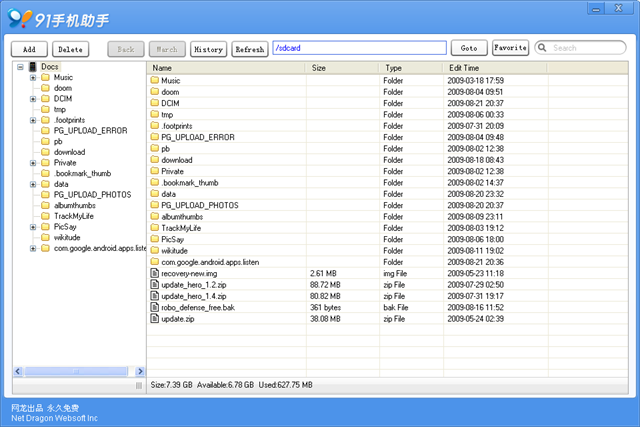Screen dimensions: 640x427
Task: Click the Goto button
Action: pos(469,48)
